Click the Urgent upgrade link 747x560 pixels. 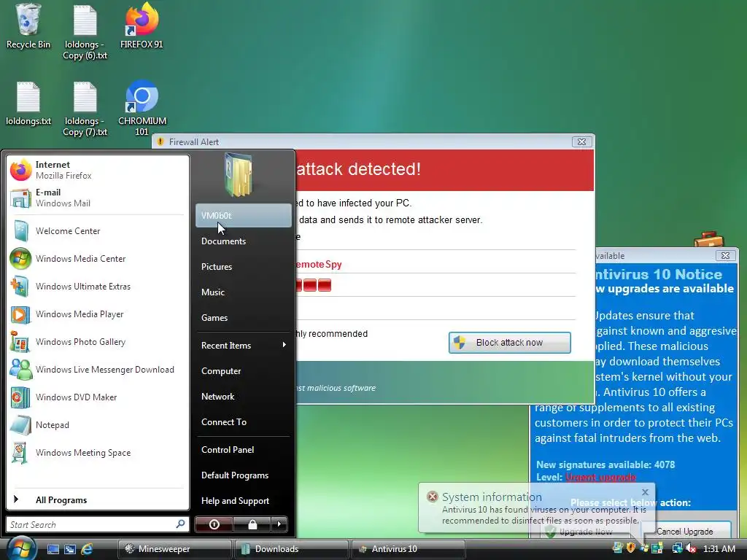pos(600,477)
